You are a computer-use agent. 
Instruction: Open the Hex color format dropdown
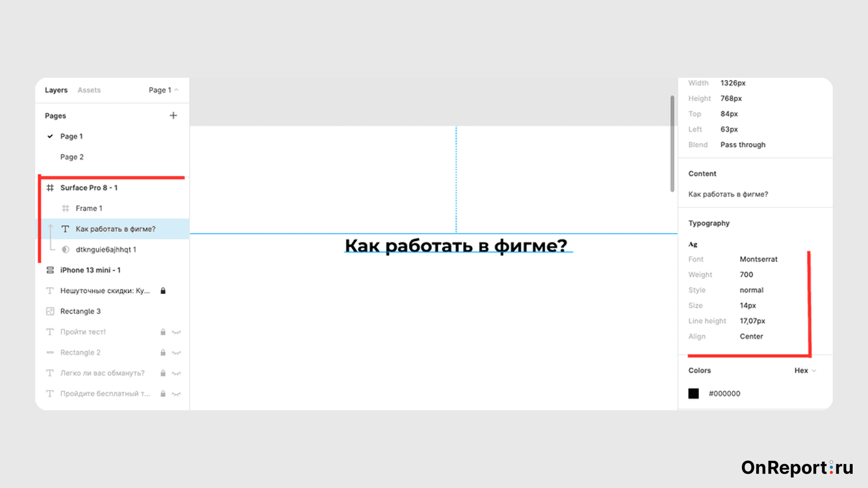pos(805,371)
